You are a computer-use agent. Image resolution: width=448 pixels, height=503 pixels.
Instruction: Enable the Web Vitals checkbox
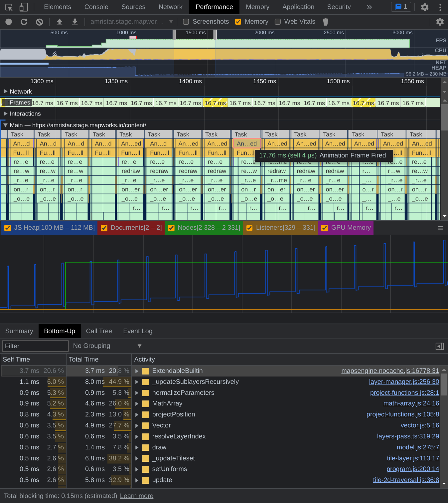[278, 22]
